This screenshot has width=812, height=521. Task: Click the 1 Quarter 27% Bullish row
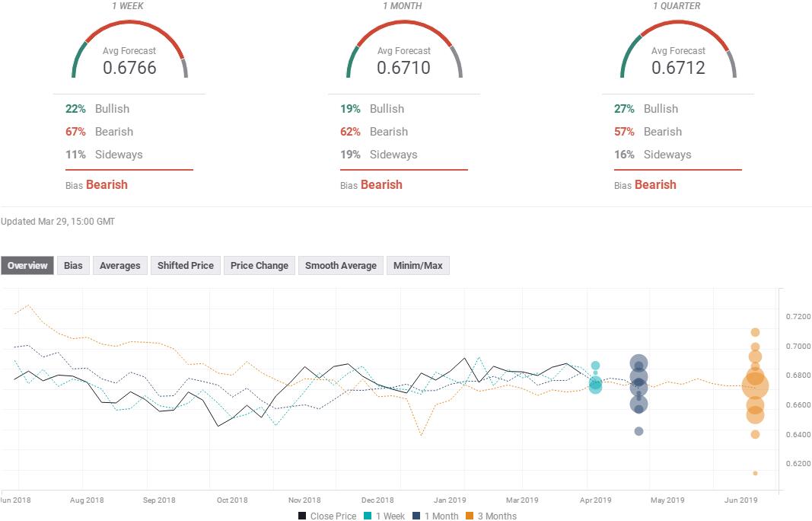pos(647,109)
